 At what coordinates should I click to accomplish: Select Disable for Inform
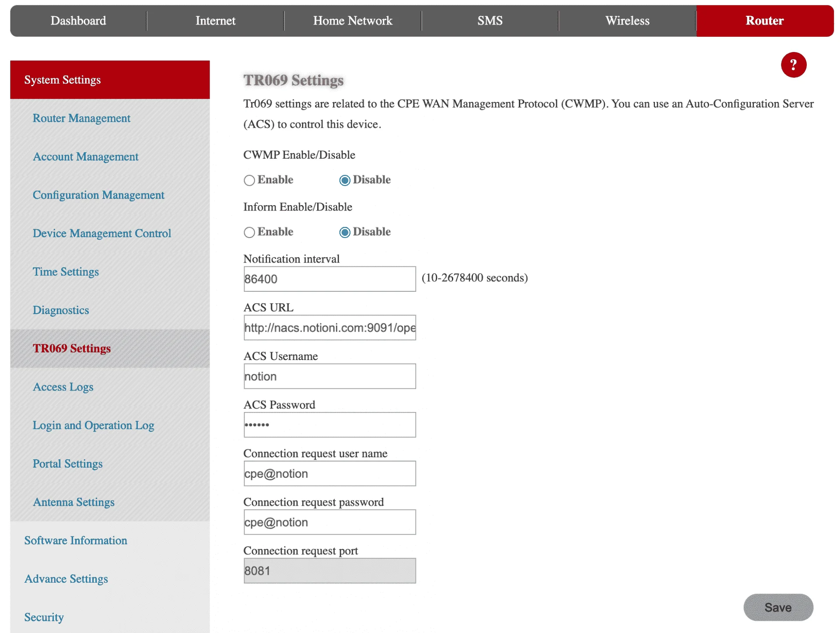pos(345,232)
